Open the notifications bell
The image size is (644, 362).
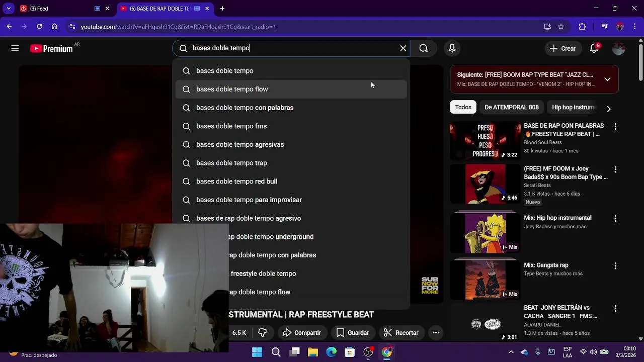[594, 48]
